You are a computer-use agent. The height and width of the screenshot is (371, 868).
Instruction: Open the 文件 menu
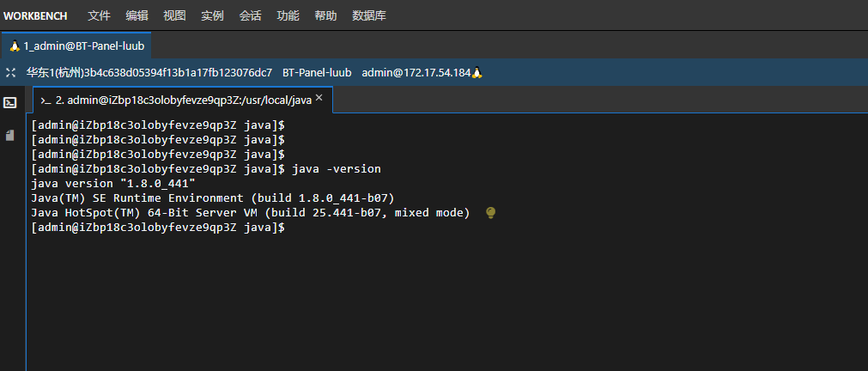[99, 16]
